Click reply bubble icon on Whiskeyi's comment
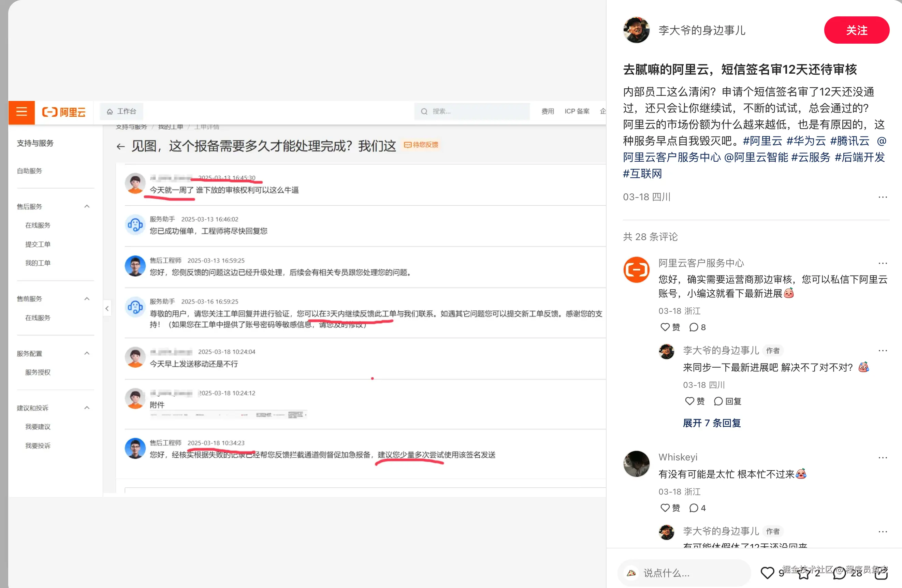902x588 pixels. tap(694, 508)
